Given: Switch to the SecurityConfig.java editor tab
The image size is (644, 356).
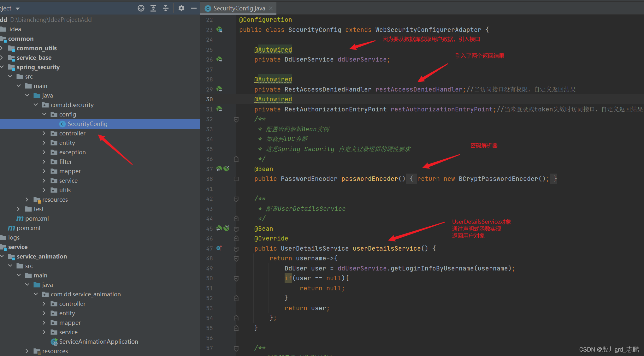Looking at the screenshot, I should (239, 8).
